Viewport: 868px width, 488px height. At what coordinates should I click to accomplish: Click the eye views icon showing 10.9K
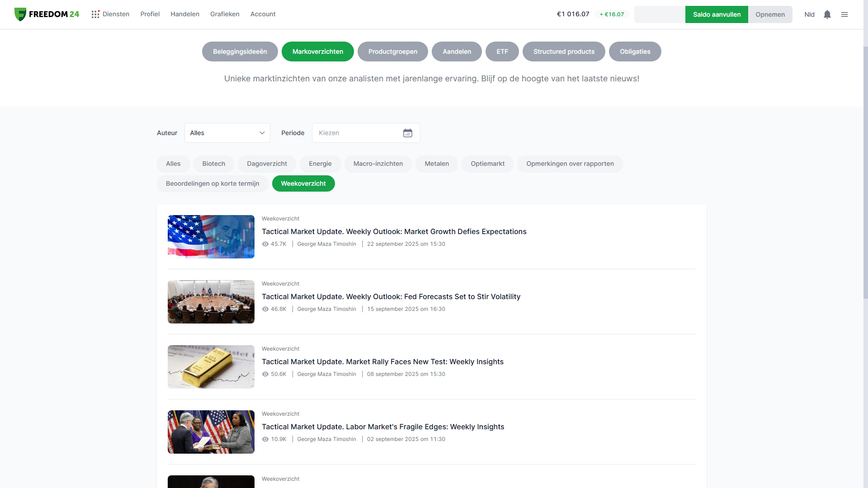tap(265, 439)
